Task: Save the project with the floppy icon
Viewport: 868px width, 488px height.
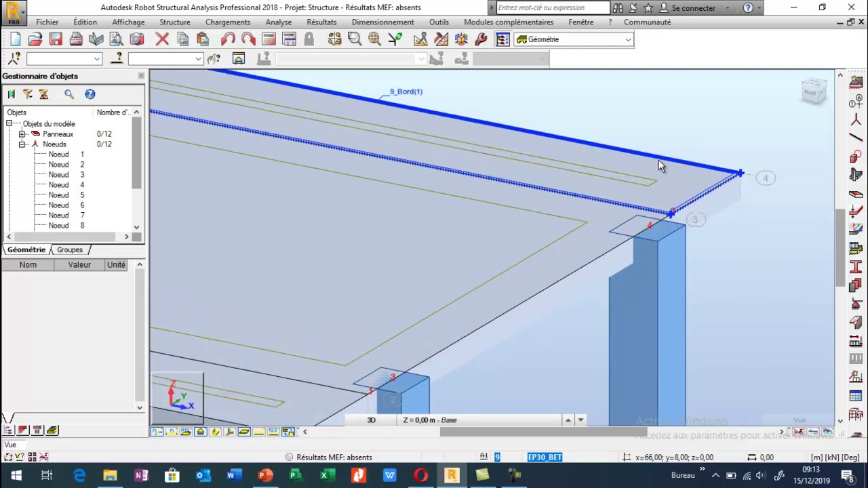Action: pos(56,39)
